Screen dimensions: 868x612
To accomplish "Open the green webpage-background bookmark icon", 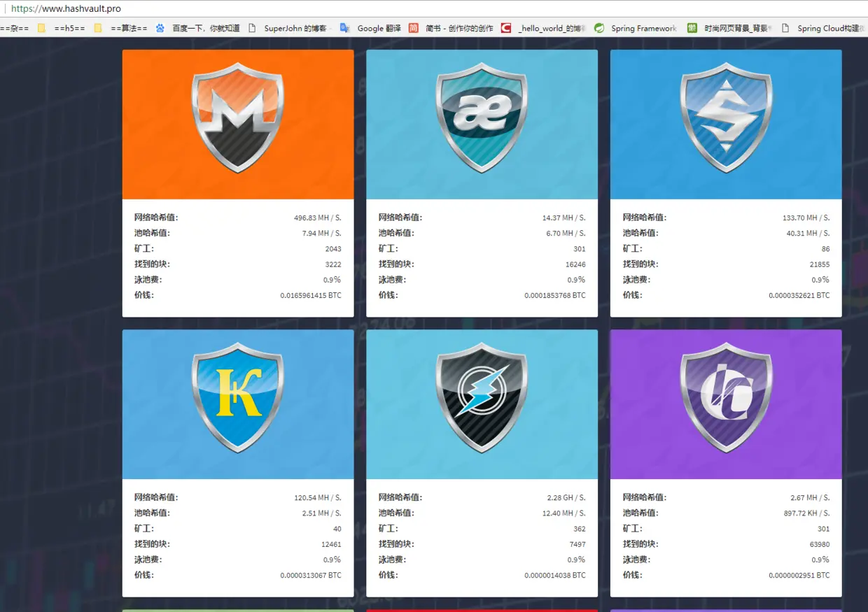I will pos(692,28).
